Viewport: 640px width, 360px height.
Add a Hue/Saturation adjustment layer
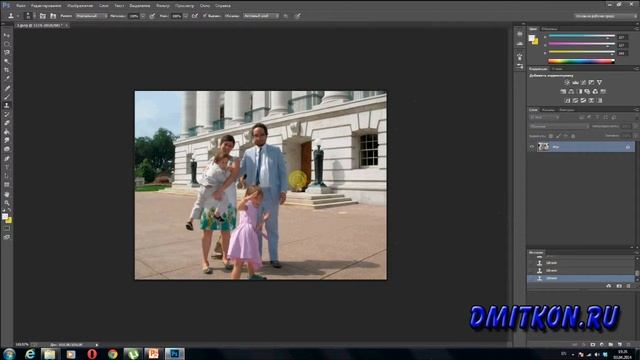click(x=563, y=91)
